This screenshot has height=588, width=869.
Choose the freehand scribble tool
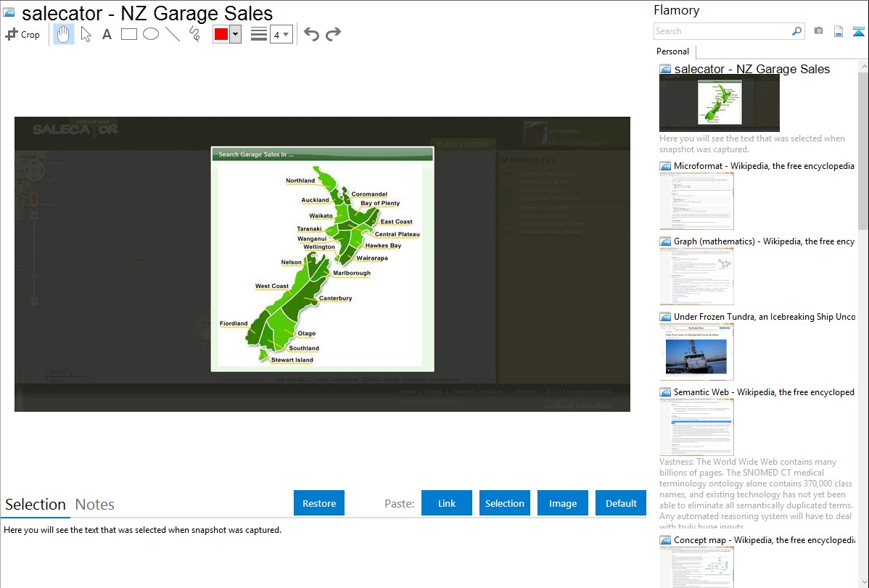click(194, 34)
